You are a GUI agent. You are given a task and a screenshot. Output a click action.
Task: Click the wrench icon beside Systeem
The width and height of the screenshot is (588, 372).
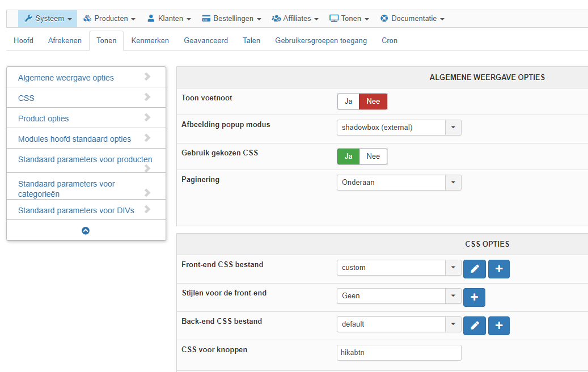[28, 18]
